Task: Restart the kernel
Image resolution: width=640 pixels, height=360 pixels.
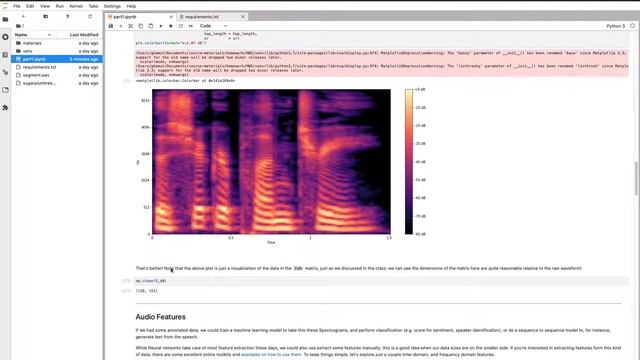Action: pos(181,26)
